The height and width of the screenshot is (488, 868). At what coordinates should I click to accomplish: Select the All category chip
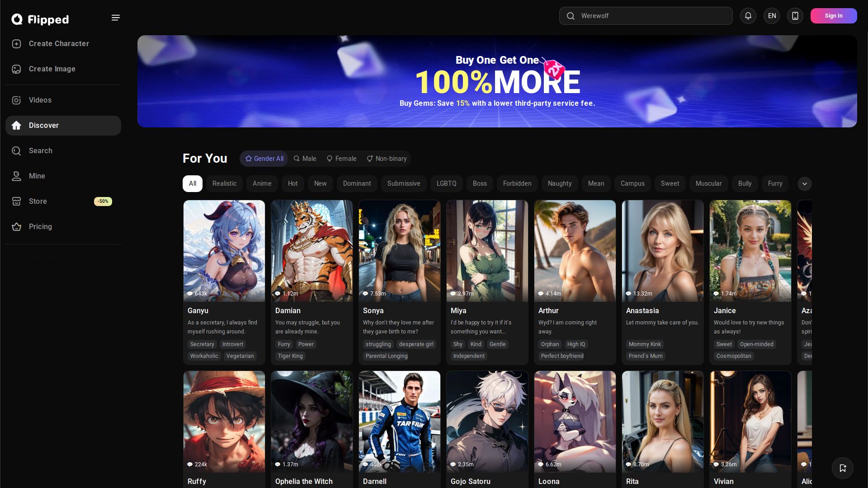[x=193, y=183]
